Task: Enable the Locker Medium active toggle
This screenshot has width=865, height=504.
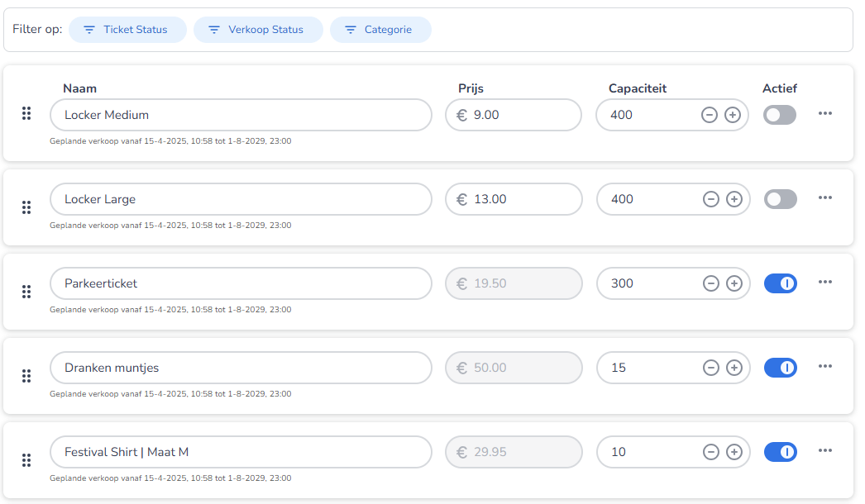Action: (780, 115)
